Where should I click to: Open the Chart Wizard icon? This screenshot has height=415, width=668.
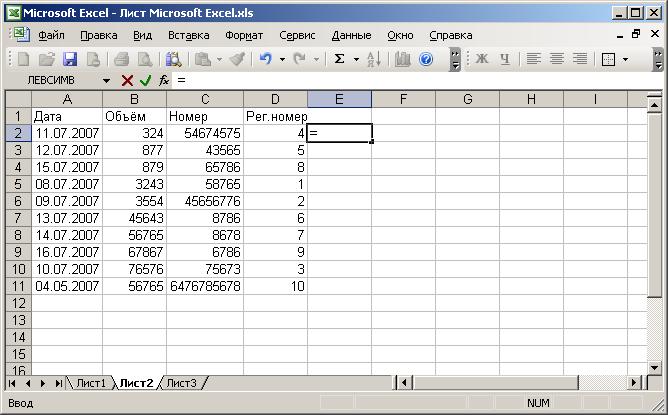(x=403, y=59)
